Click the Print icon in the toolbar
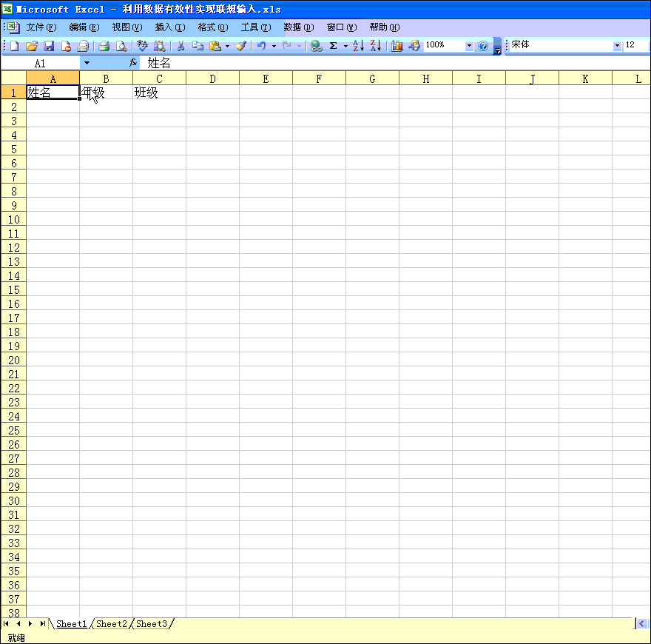651x644 pixels. [104, 46]
